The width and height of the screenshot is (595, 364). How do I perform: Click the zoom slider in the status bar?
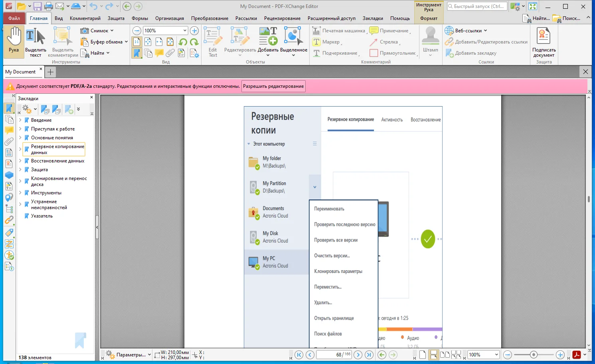[534, 355]
